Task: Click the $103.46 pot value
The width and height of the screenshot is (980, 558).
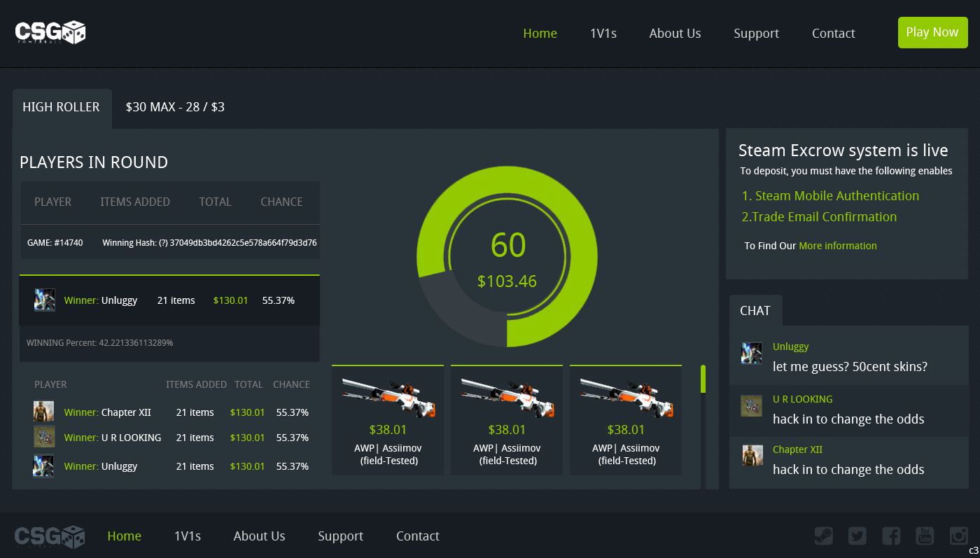Action: click(507, 281)
